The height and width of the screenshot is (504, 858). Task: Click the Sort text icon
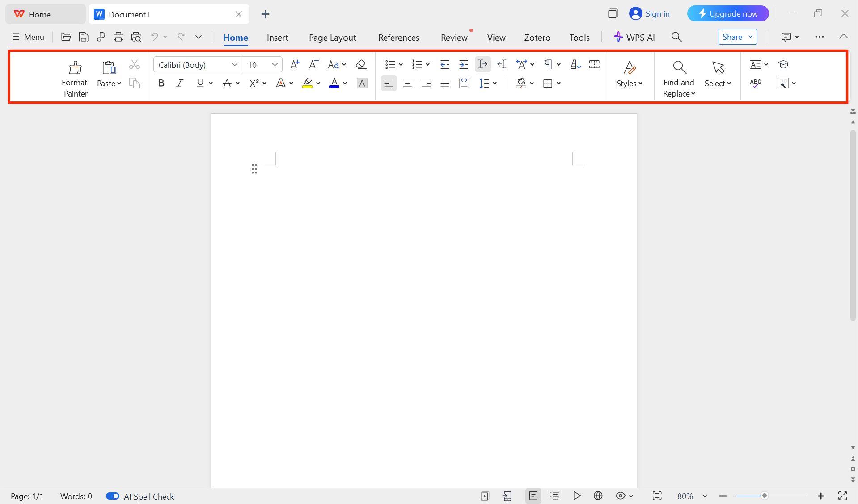[575, 64]
